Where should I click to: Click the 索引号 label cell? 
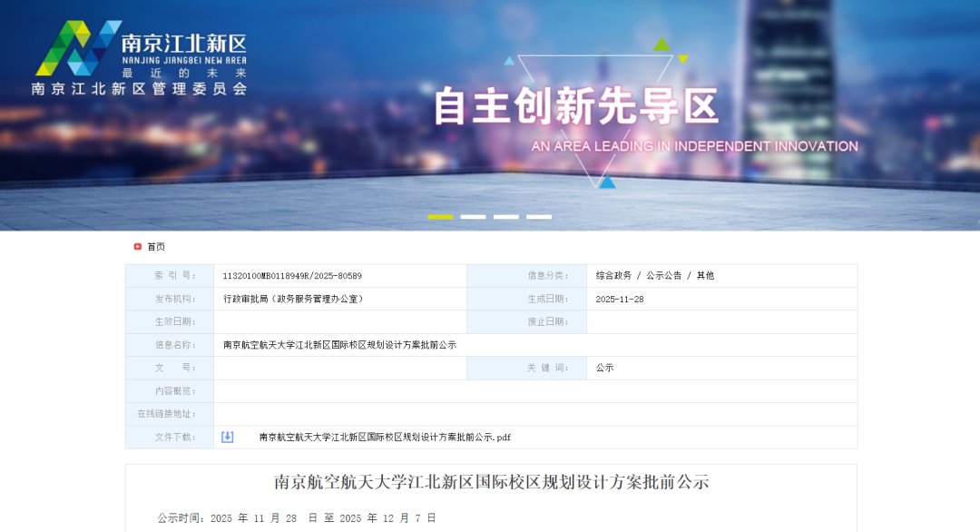[x=170, y=276]
